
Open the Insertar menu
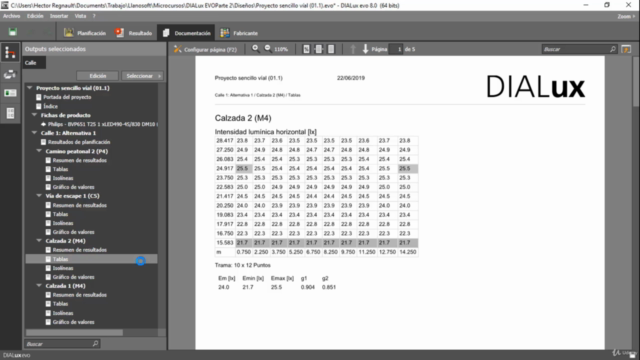click(x=59, y=16)
